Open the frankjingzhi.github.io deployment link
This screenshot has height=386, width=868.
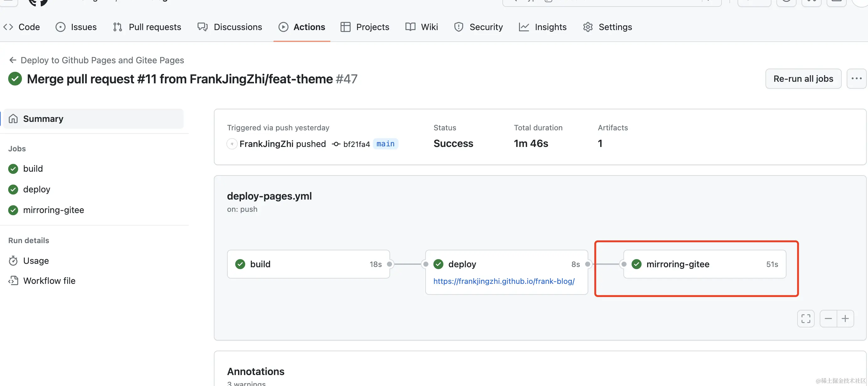tap(504, 281)
